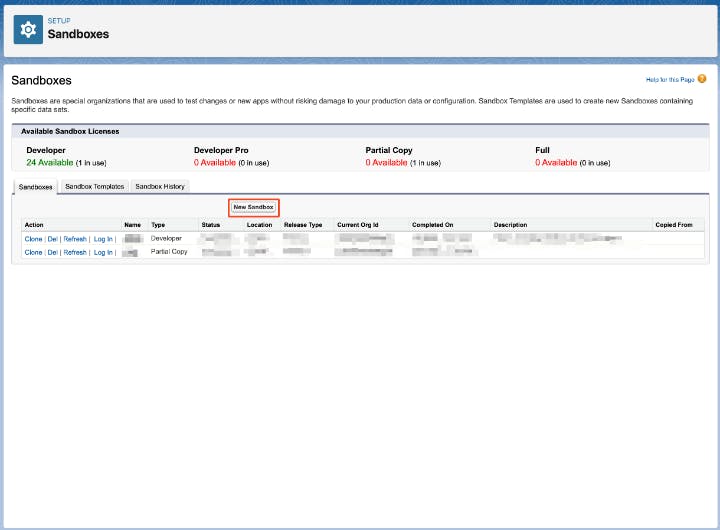The image size is (720, 530).
Task: Click the Full license heading
Action: (x=542, y=150)
